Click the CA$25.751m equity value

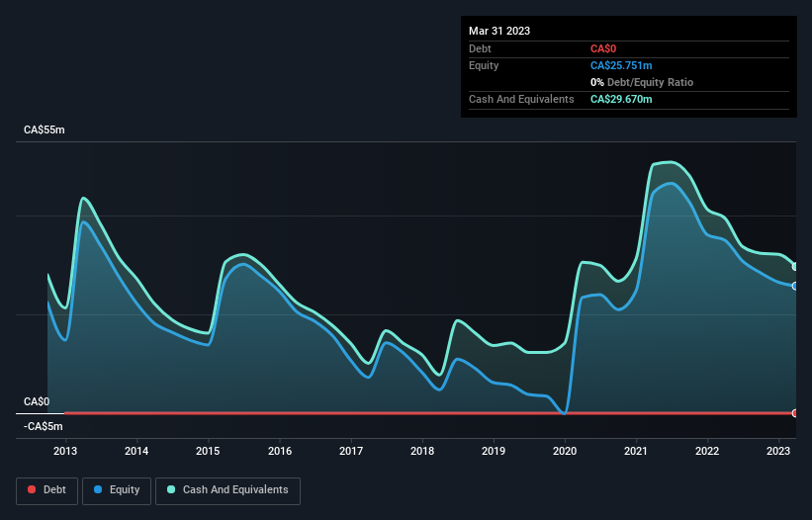point(621,65)
